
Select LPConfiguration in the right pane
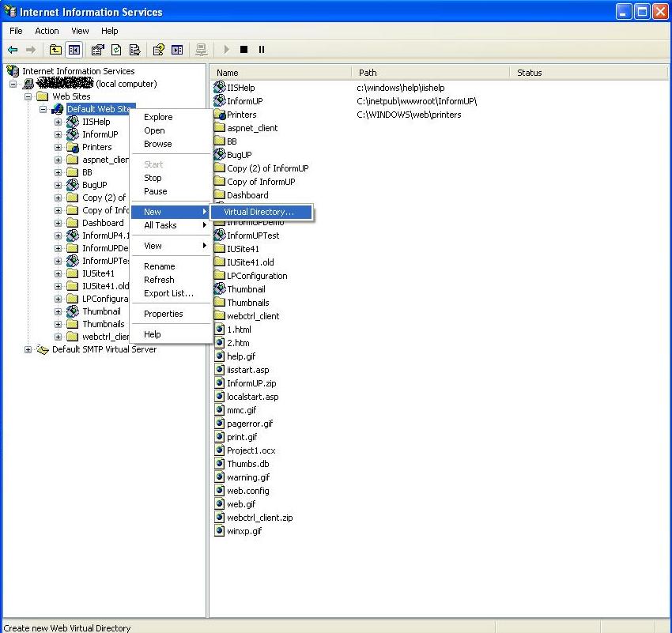tap(257, 275)
